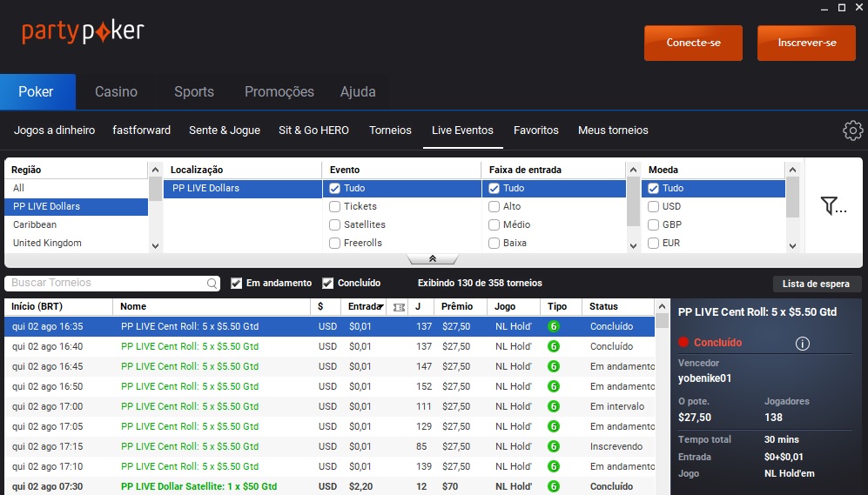
Task: Click the Moeda list up arrow
Action: (x=793, y=170)
